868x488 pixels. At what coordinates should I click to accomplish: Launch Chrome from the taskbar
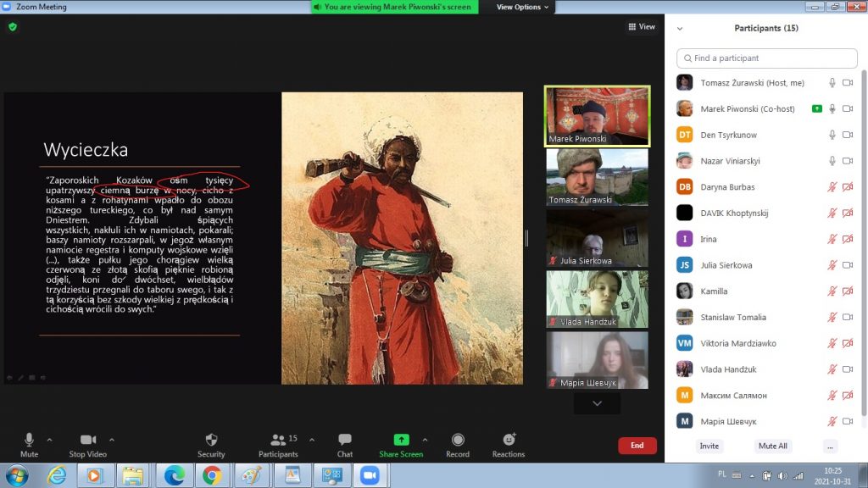[211, 475]
